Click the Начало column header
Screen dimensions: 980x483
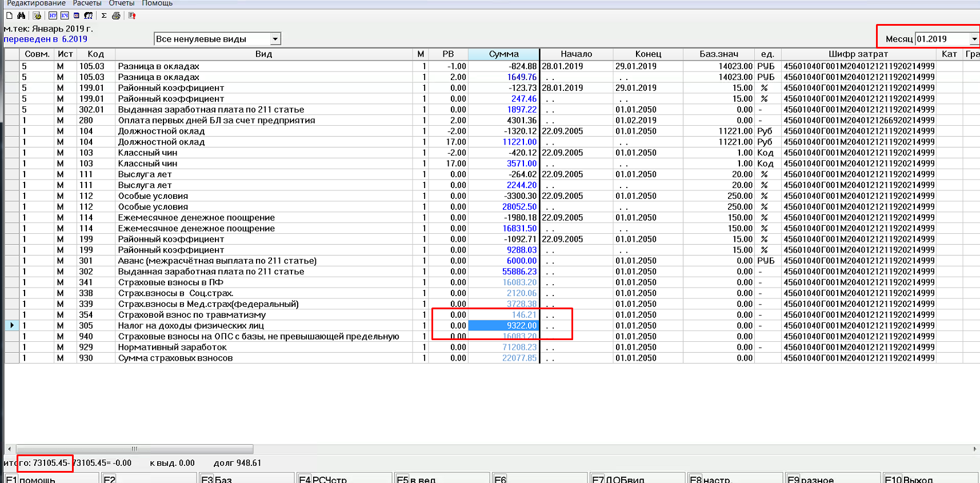coord(576,54)
